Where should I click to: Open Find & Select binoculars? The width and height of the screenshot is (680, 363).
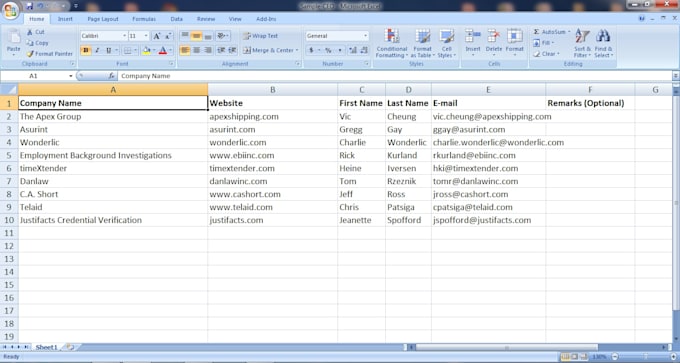(x=603, y=43)
